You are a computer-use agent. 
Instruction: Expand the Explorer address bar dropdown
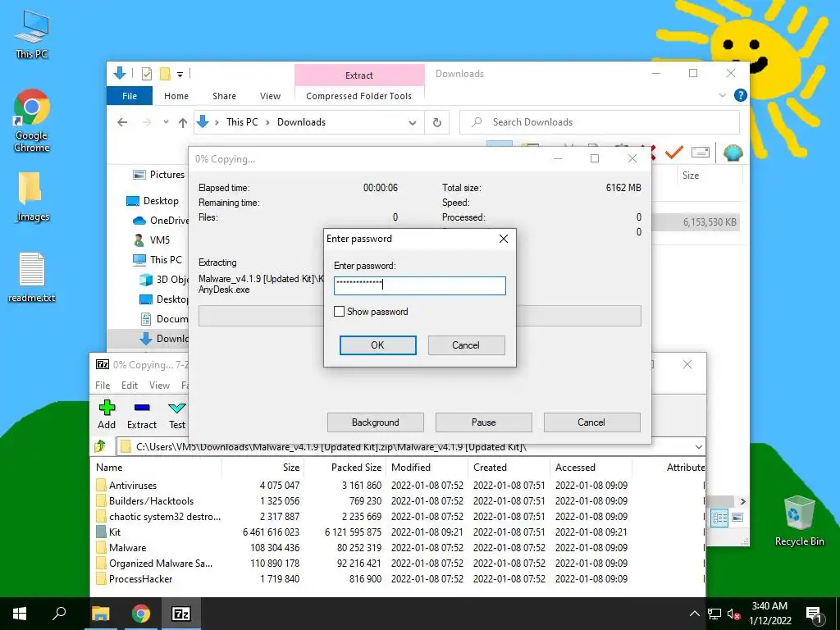(413, 122)
